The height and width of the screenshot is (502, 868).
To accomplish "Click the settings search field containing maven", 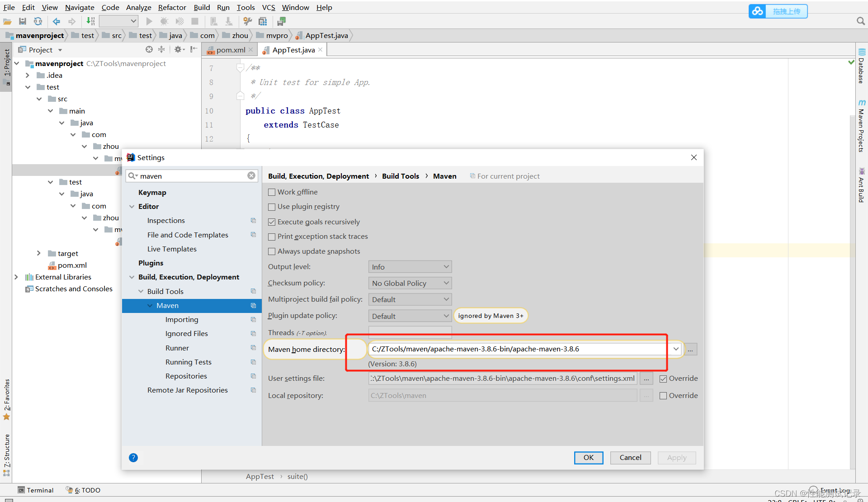I will [192, 176].
